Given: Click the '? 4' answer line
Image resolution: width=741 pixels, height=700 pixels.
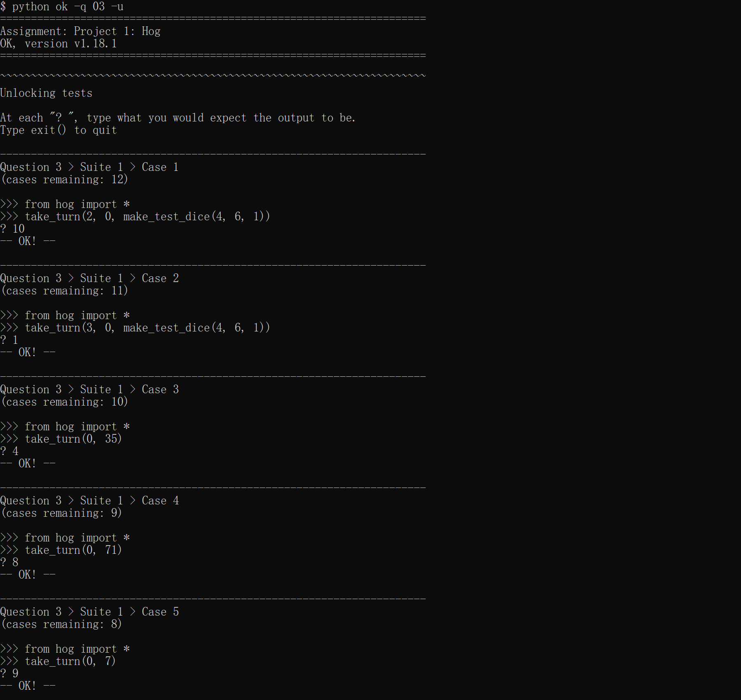Looking at the screenshot, I should pyautogui.click(x=9, y=451).
